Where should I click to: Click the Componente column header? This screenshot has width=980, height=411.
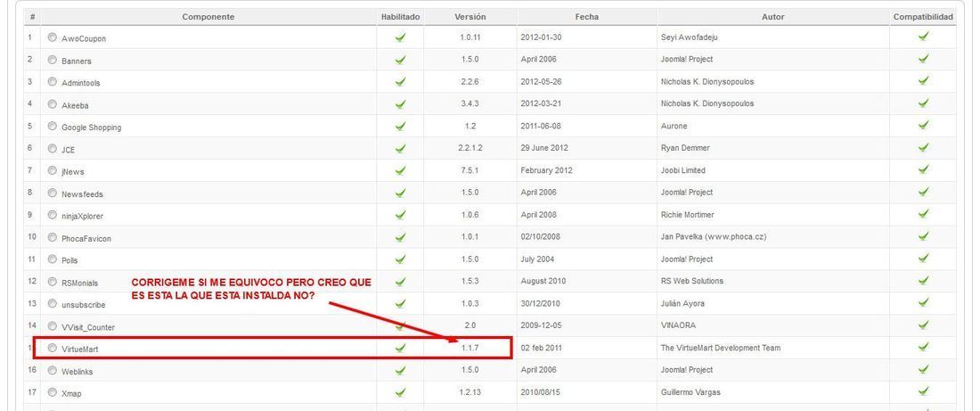point(208,17)
